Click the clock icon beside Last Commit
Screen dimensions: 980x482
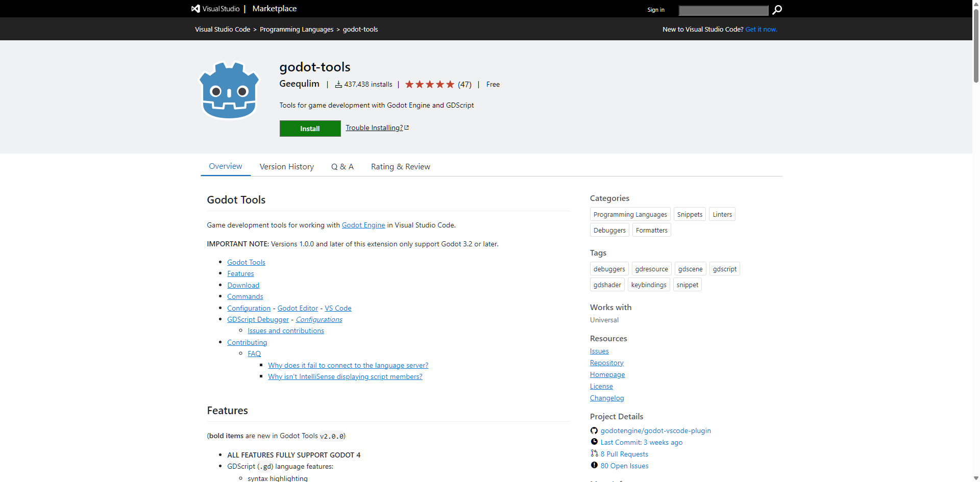click(594, 442)
